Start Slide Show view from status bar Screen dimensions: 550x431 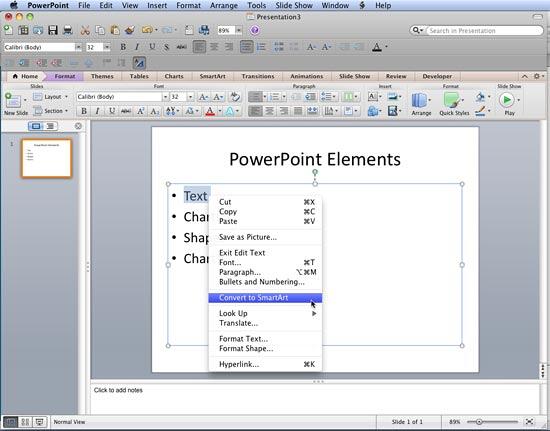[39, 422]
